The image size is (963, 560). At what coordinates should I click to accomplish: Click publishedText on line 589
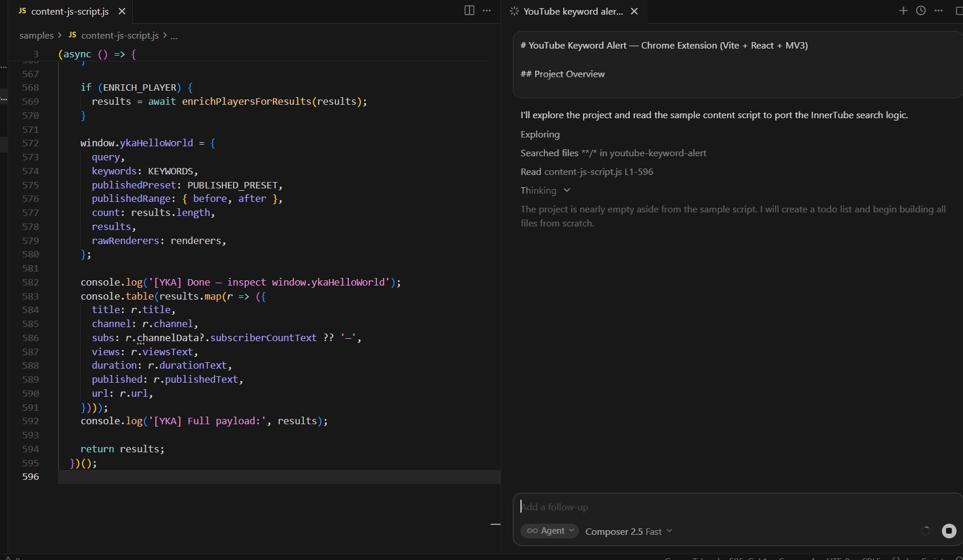click(x=201, y=379)
